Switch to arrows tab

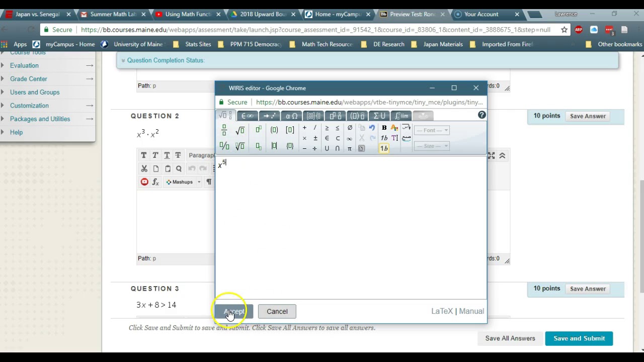point(269,116)
